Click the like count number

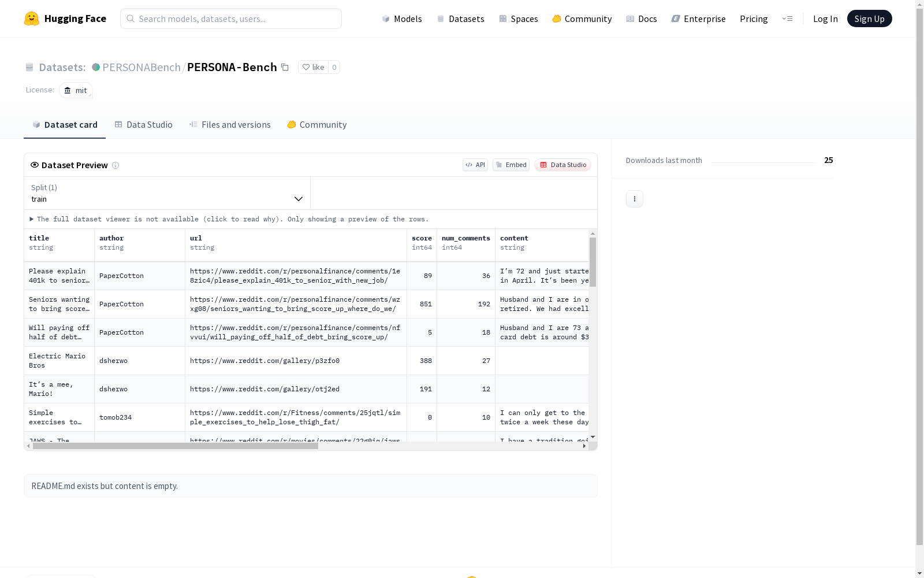[334, 67]
